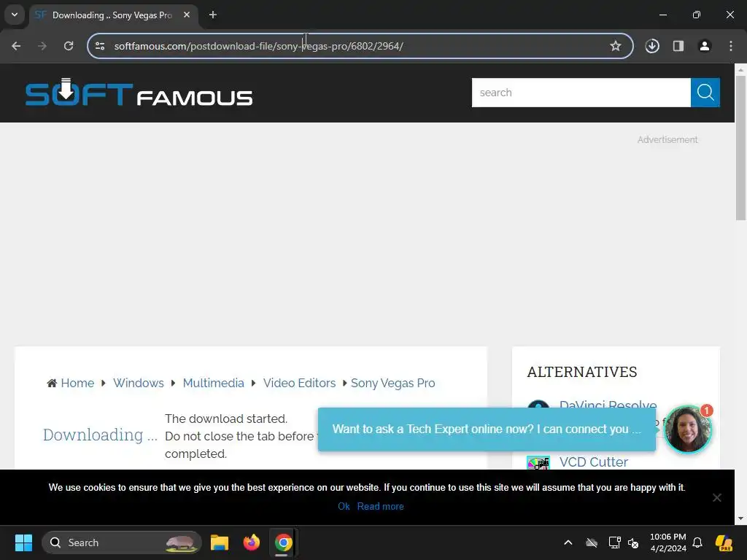Close the Downloading Sony Vegas Pro tab
This screenshot has height=560, width=747.
(187, 15)
